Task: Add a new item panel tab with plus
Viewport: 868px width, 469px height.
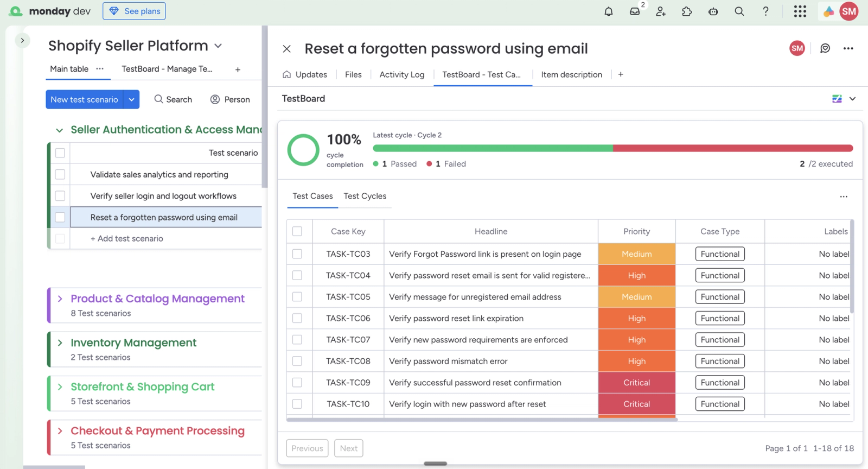Action: click(621, 74)
